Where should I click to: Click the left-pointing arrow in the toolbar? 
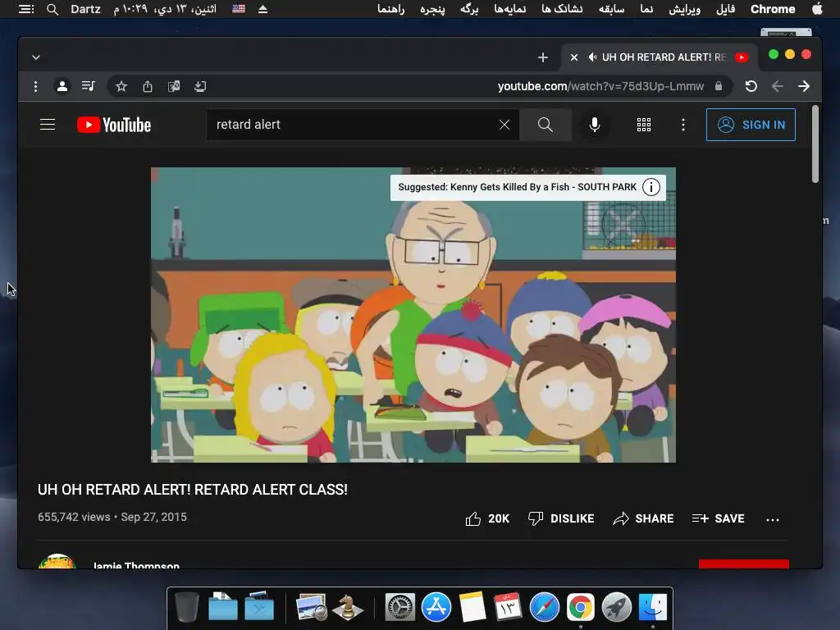pyautogui.click(x=778, y=86)
